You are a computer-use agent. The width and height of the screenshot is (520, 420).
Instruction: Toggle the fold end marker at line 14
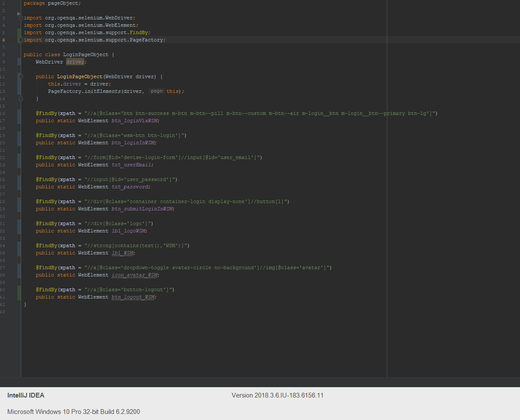pyautogui.click(x=21, y=99)
